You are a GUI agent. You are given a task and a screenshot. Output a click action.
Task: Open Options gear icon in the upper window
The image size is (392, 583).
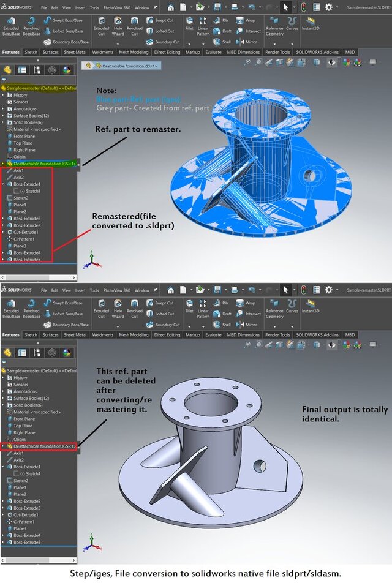[329, 7]
